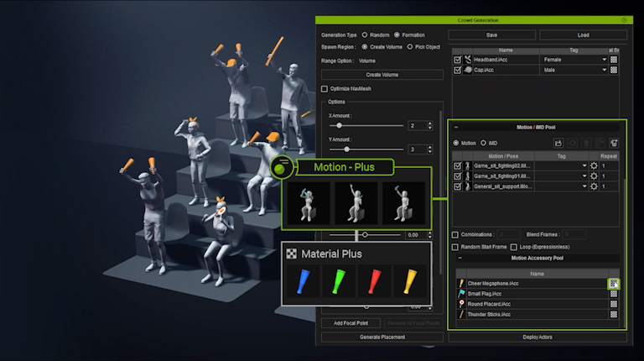Select the Random generation type
Viewport: 644px width, 361px height.
click(x=366, y=35)
